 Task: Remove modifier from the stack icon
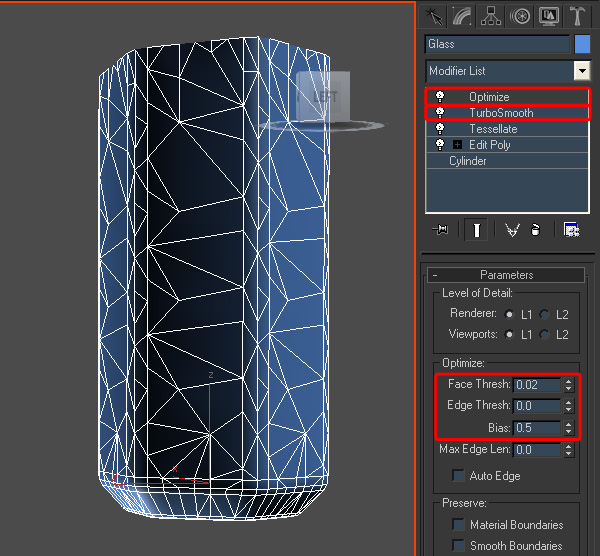pyautogui.click(x=535, y=230)
